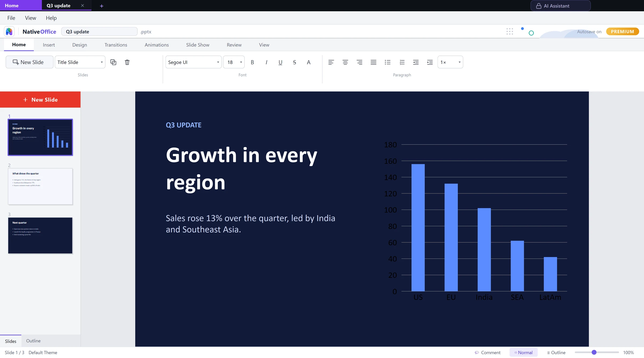Switch to the Transitions ribbon tab

pos(116,45)
